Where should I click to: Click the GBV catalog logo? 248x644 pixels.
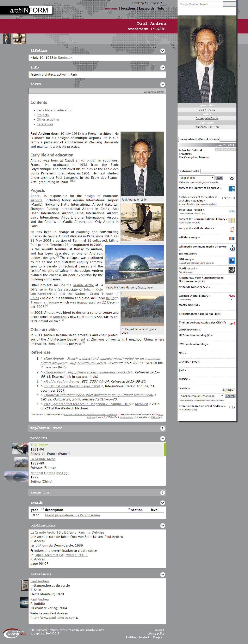232,324
